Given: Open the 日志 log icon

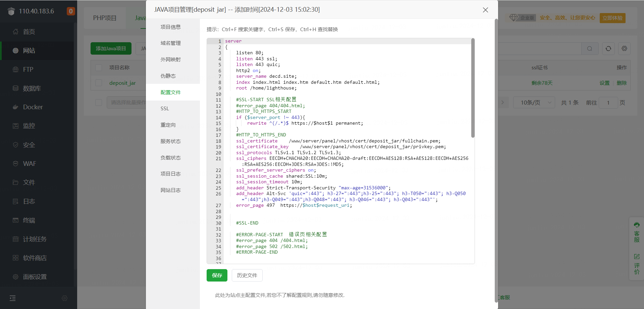Looking at the screenshot, I should 15,201.
